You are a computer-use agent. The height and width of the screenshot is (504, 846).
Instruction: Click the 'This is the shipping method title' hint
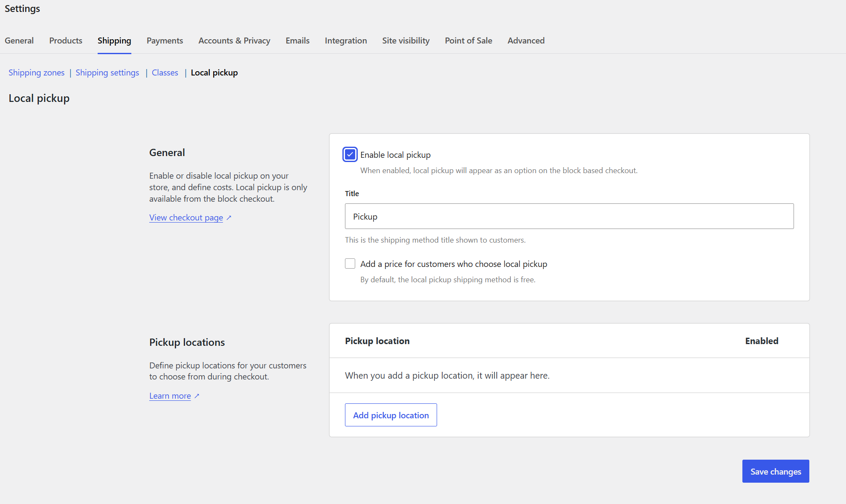[435, 240]
